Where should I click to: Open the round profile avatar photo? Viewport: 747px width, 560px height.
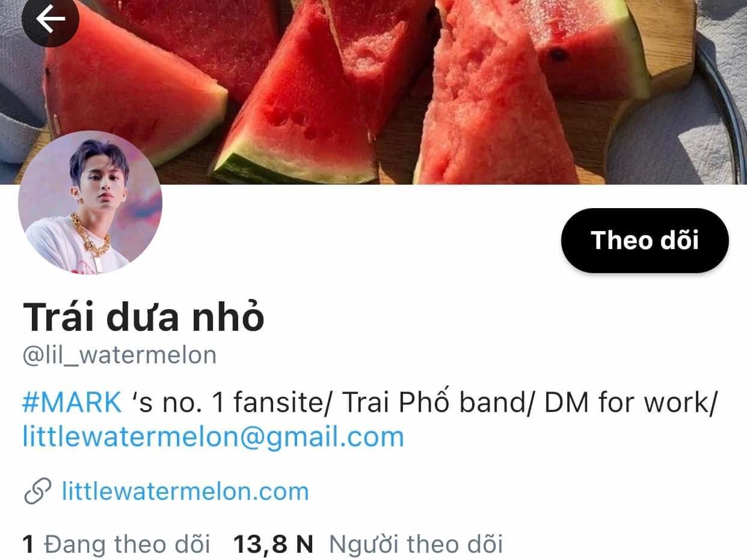[x=90, y=202]
